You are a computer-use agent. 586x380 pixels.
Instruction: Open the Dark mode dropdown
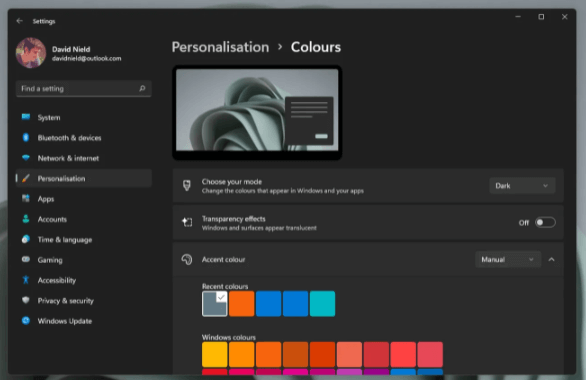(x=522, y=186)
